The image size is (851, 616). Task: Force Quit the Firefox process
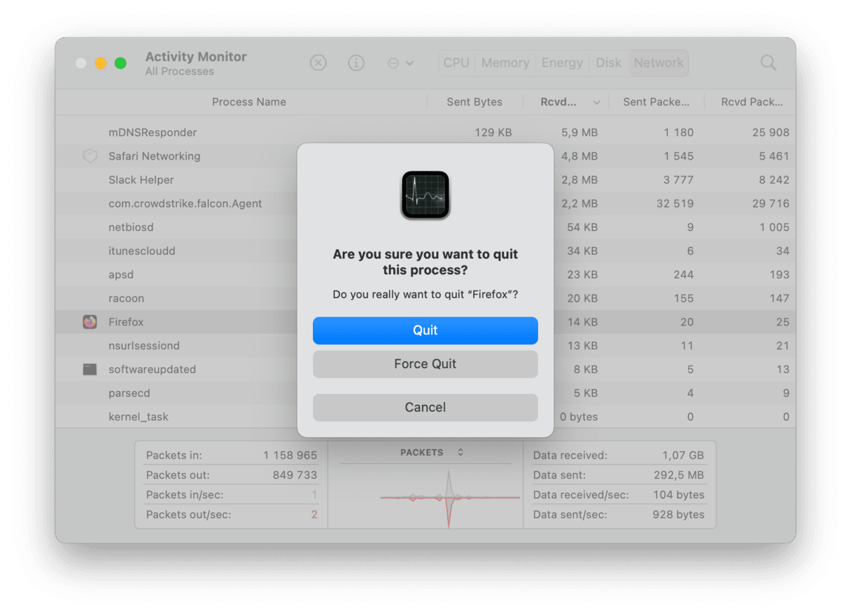pos(425,364)
